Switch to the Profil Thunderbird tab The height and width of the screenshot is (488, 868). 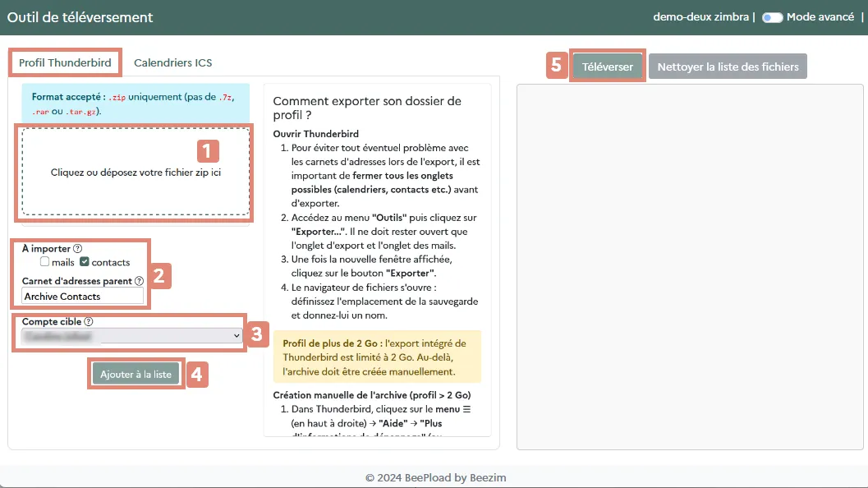point(65,62)
